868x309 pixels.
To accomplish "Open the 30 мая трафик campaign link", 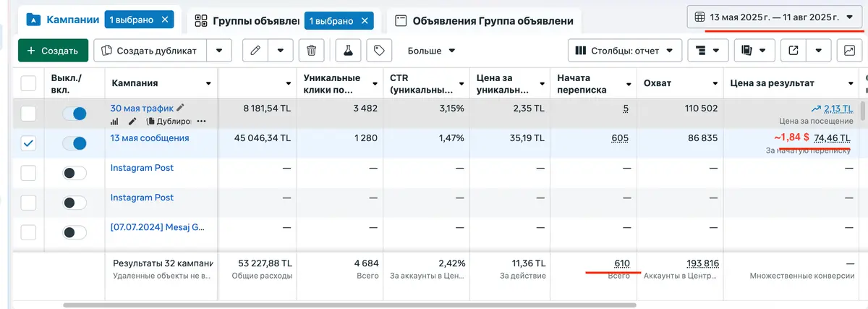I will click(x=142, y=108).
